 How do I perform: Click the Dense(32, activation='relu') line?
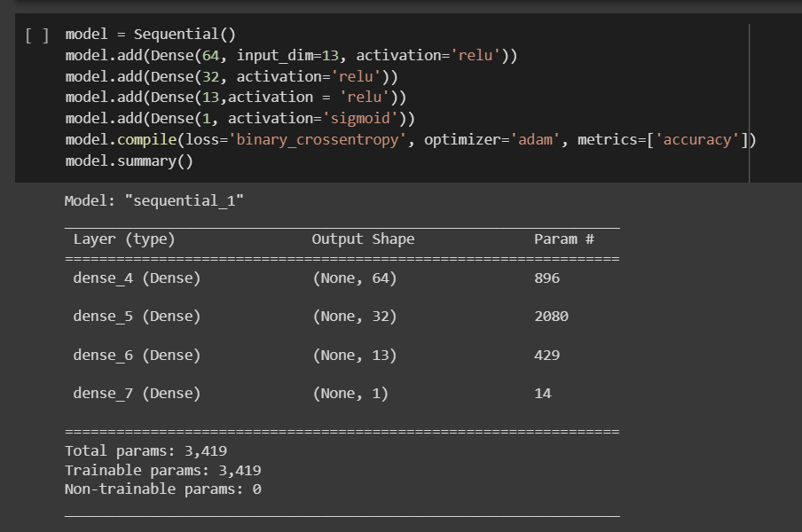[x=232, y=76]
